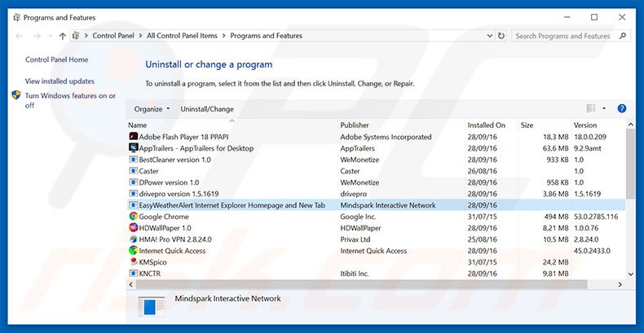Expand chevron after Control Panel breadcrumb
644x333 pixels.
click(140, 36)
